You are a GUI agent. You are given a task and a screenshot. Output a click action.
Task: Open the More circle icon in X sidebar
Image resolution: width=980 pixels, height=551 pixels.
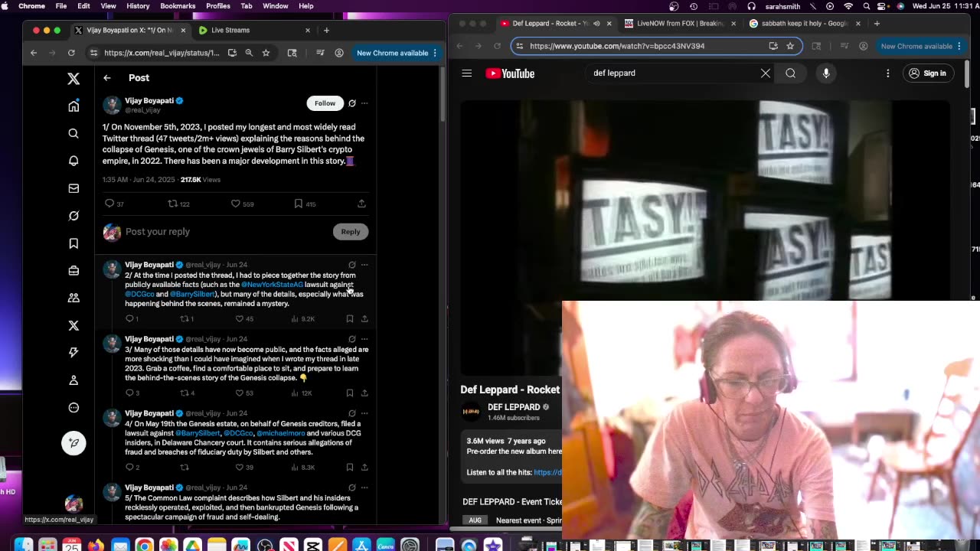pyautogui.click(x=73, y=407)
